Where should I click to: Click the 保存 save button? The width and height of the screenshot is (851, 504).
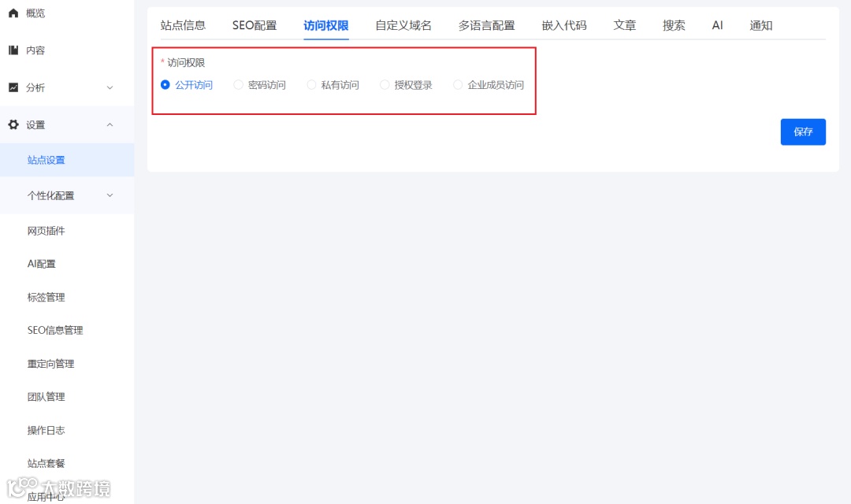(803, 132)
